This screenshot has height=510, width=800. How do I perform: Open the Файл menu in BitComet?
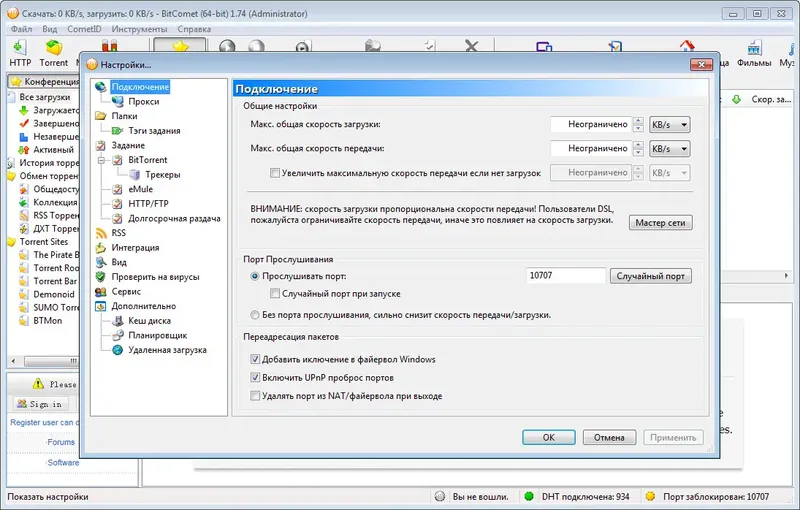(21, 29)
